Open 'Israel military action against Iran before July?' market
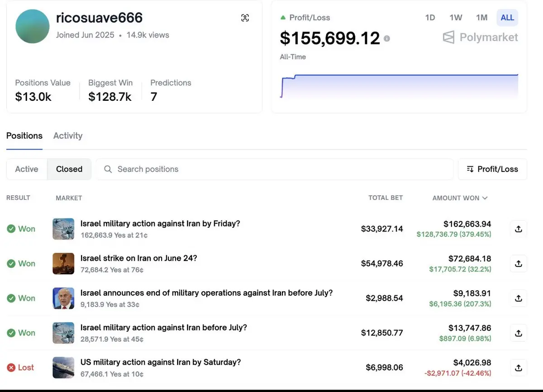The width and height of the screenshot is (543, 392). pos(164,327)
